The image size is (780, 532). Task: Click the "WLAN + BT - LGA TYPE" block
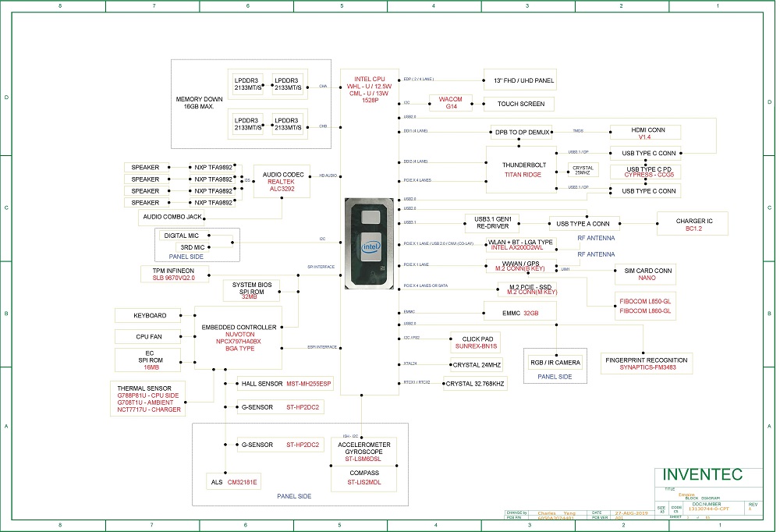point(520,244)
